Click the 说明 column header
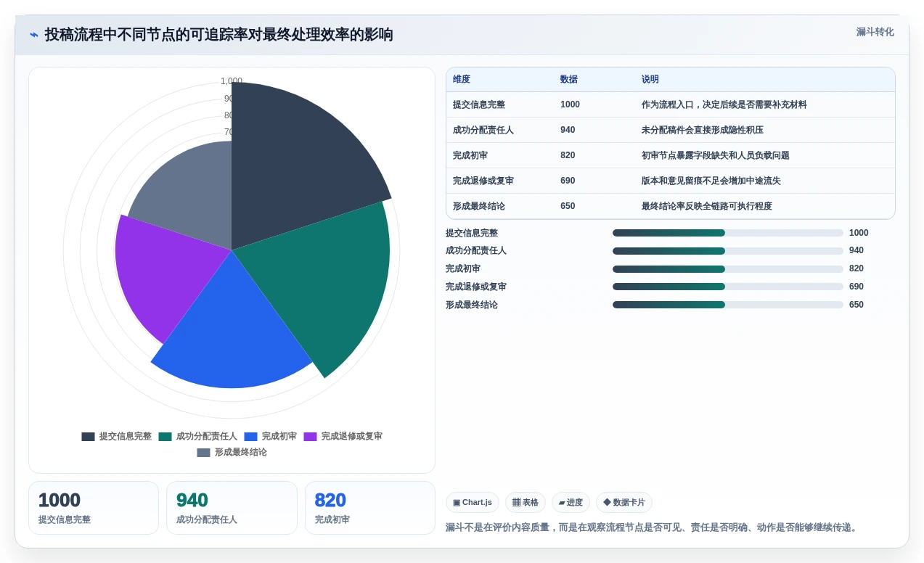Viewport: 924px width, 563px height. pos(650,80)
